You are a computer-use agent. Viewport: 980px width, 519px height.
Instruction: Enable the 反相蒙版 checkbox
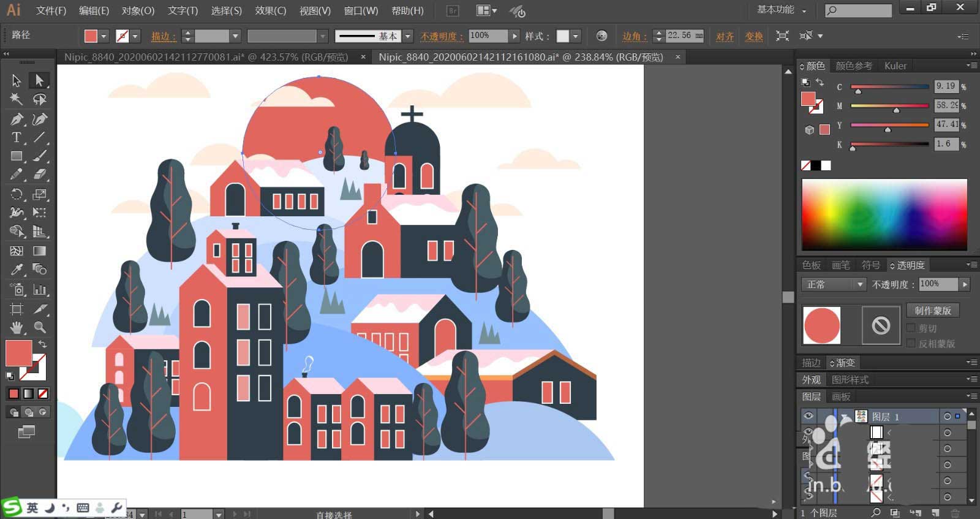tap(911, 343)
